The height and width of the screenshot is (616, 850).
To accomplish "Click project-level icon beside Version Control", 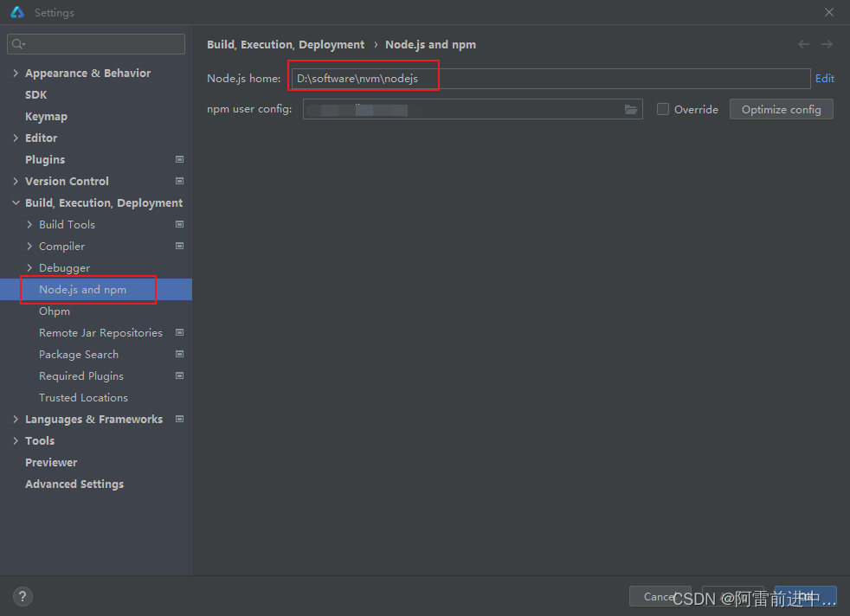I will tap(179, 181).
